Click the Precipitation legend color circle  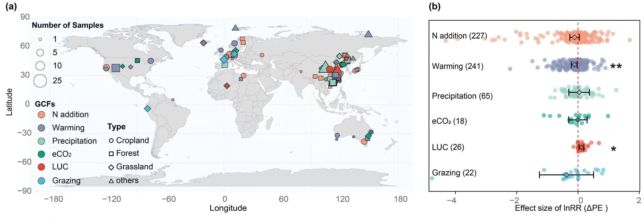(41, 141)
